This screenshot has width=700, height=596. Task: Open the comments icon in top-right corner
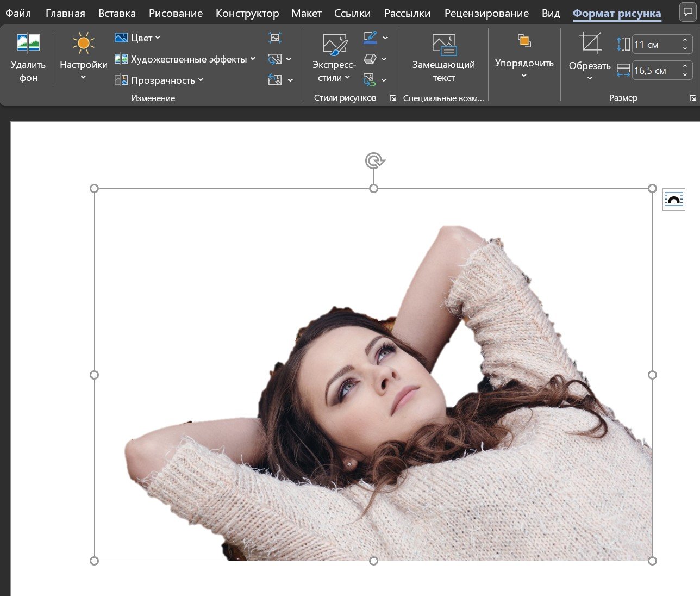687,13
